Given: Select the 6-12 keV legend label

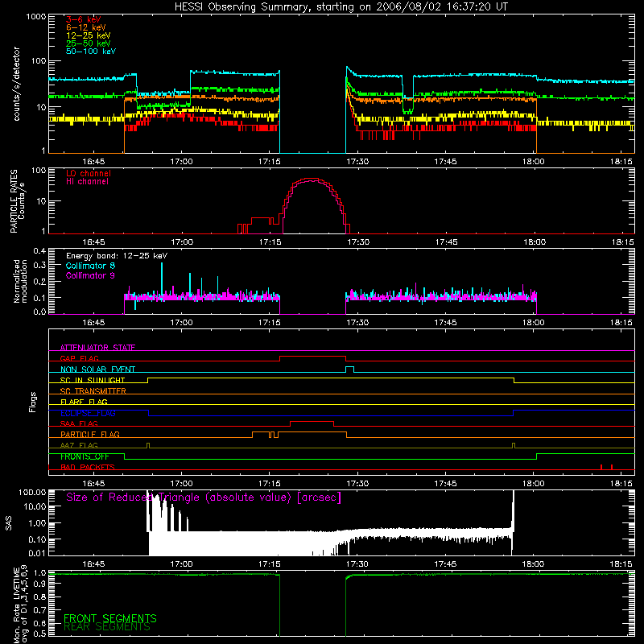Looking at the screenshot, I should [x=86, y=27].
